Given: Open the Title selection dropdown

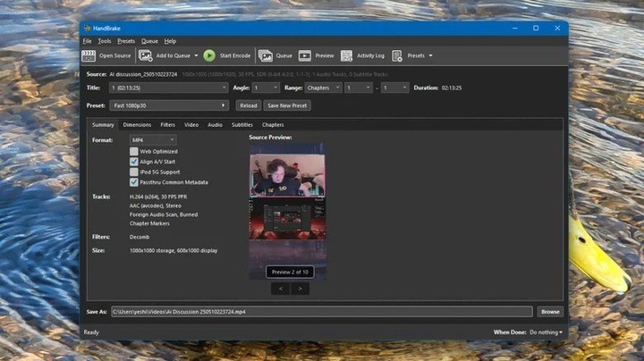Looking at the screenshot, I should point(169,88).
